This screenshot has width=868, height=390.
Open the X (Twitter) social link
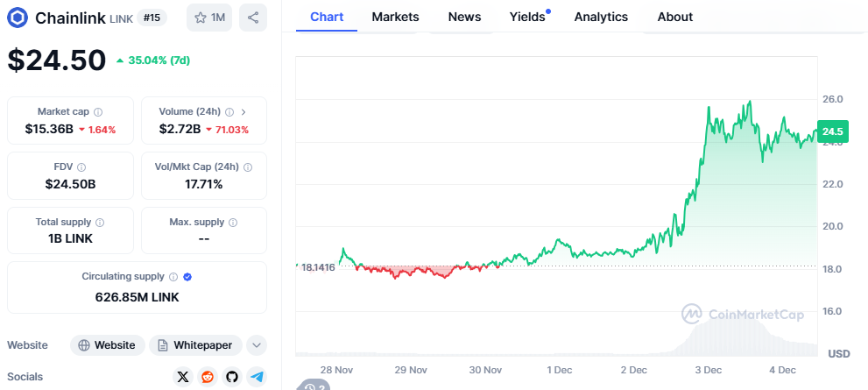click(x=183, y=377)
